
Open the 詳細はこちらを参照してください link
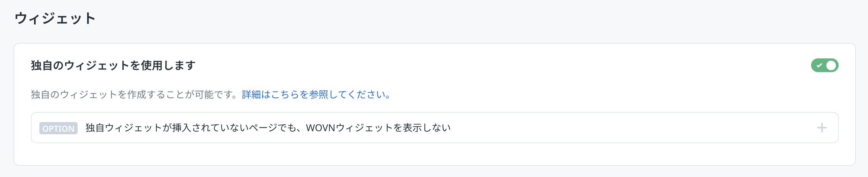(316, 95)
